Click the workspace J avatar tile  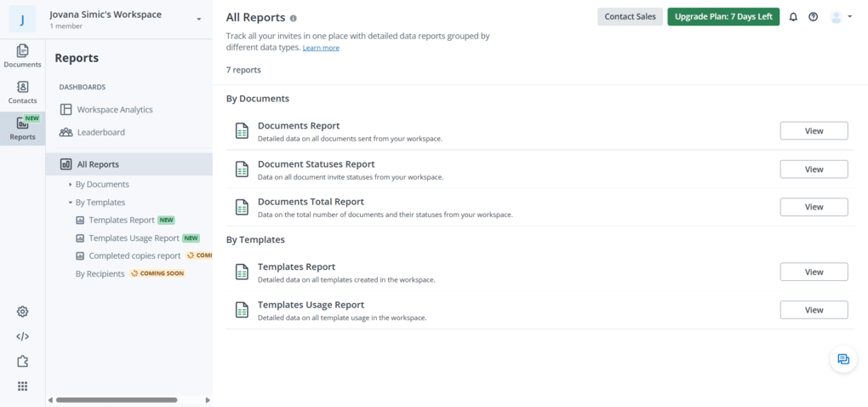[x=23, y=20]
